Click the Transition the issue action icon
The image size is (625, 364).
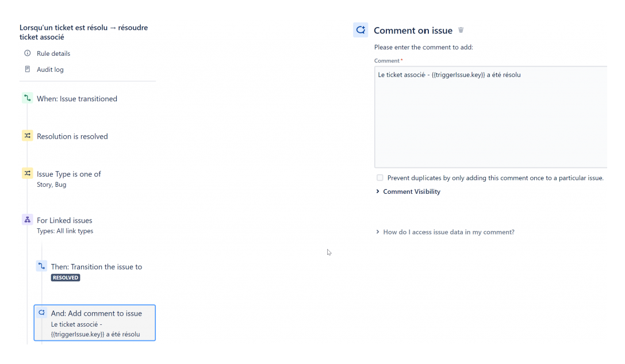41,266
